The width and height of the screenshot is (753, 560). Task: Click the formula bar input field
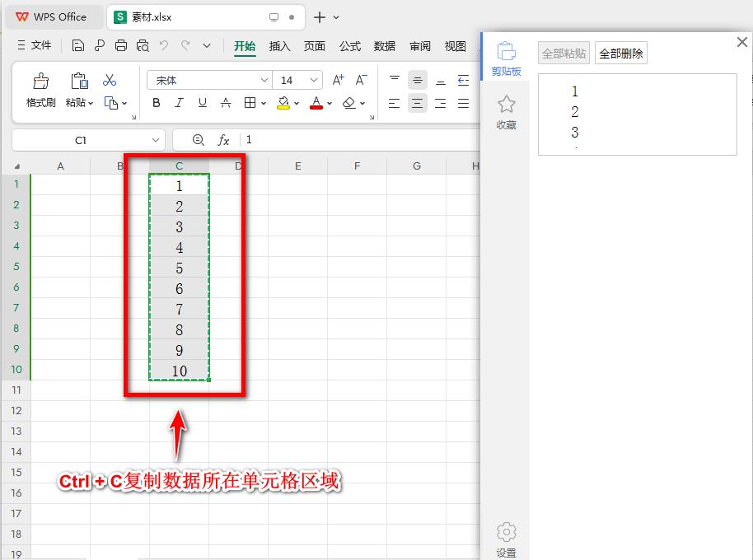click(x=360, y=140)
